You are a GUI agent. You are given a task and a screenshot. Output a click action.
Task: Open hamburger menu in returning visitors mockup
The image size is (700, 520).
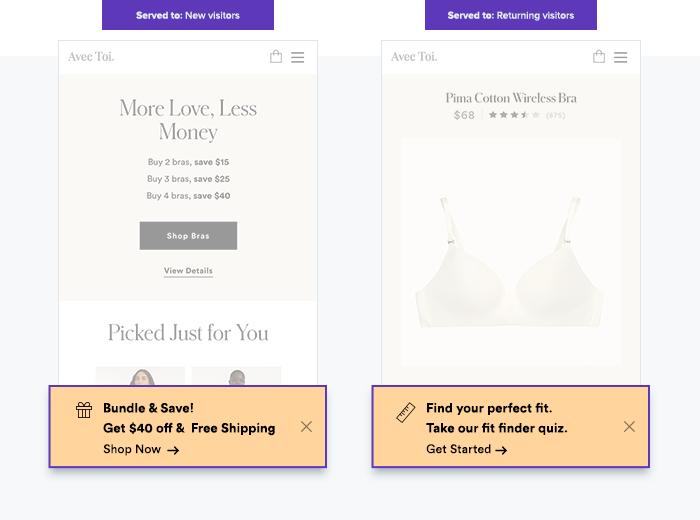pyautogui.click(x=621, y=57)
